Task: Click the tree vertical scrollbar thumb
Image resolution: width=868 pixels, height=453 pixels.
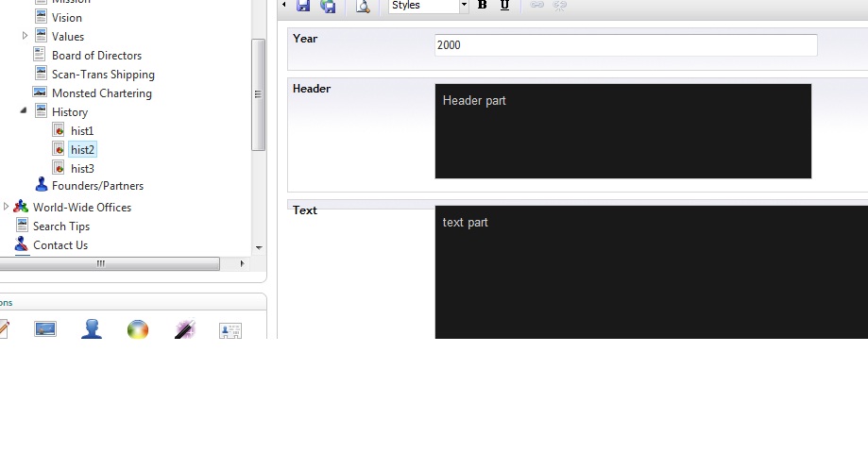Action: click(258, 94)
